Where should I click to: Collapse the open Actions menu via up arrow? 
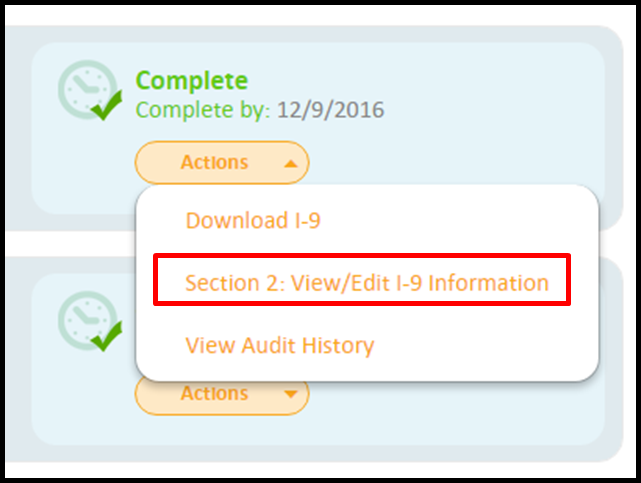pyautogui.click(x=290, y=163)
